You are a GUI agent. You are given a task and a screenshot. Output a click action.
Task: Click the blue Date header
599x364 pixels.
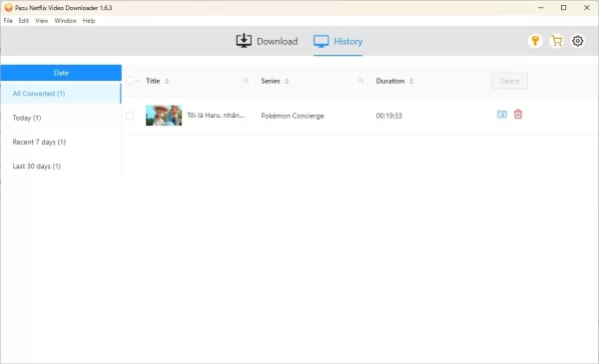tap(61, 73)
